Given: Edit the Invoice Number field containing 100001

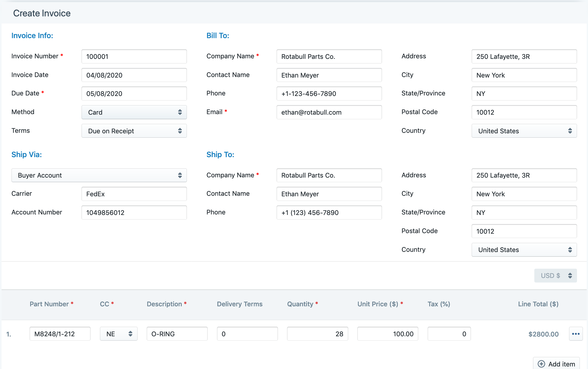Looking at the screenshot, I should 134,56.
